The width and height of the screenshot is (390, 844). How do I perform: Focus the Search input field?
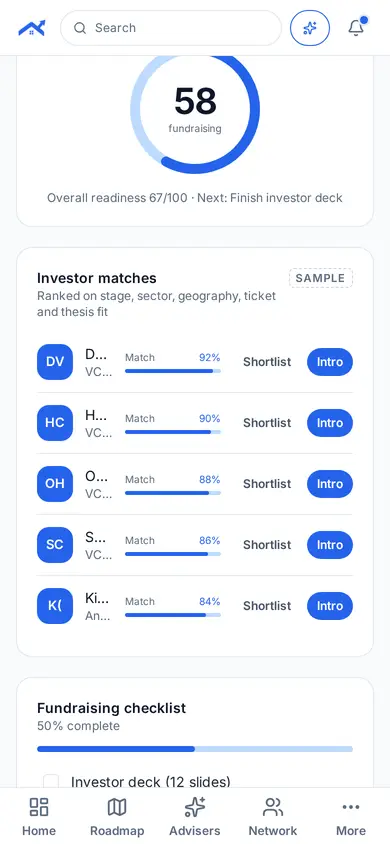(x=171, y=28)
